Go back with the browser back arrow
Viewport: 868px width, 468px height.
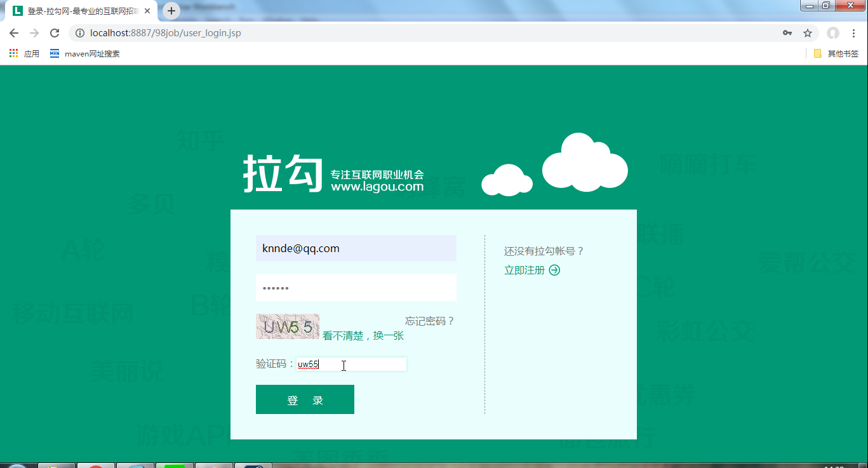[14, 33]
